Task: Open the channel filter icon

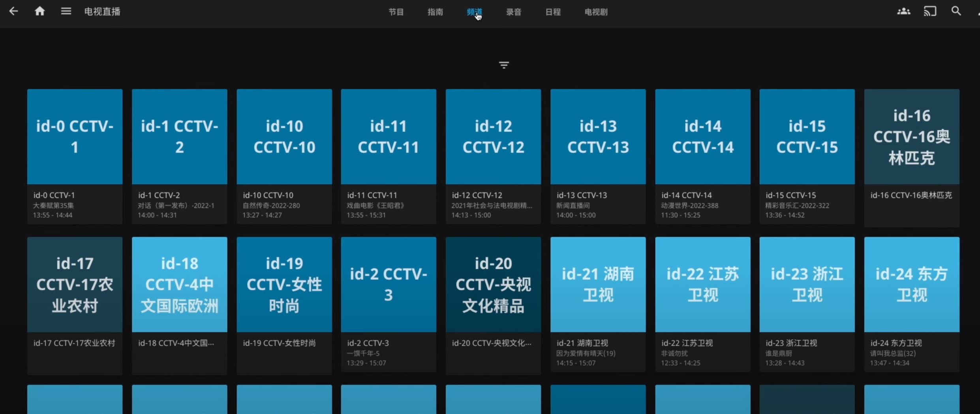Action: click(x=503, y=65)
